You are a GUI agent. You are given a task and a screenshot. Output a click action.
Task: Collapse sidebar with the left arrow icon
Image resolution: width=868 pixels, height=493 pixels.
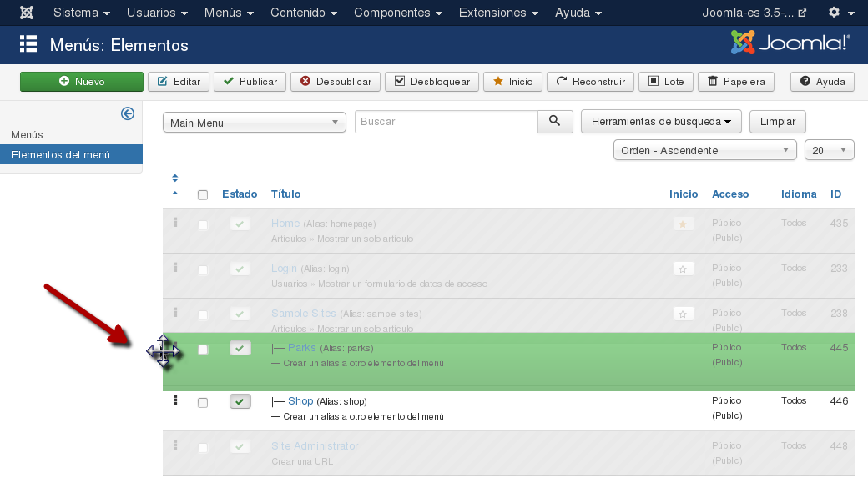(128, 114)
